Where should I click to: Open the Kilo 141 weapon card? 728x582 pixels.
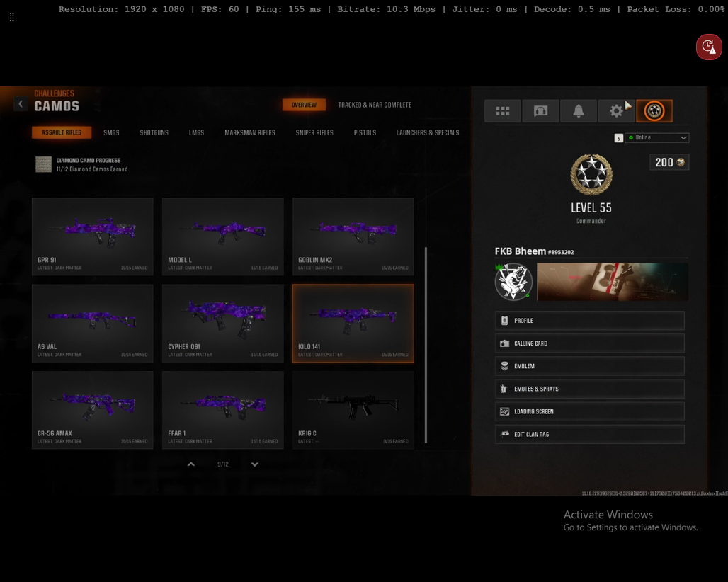coord(353,324)
